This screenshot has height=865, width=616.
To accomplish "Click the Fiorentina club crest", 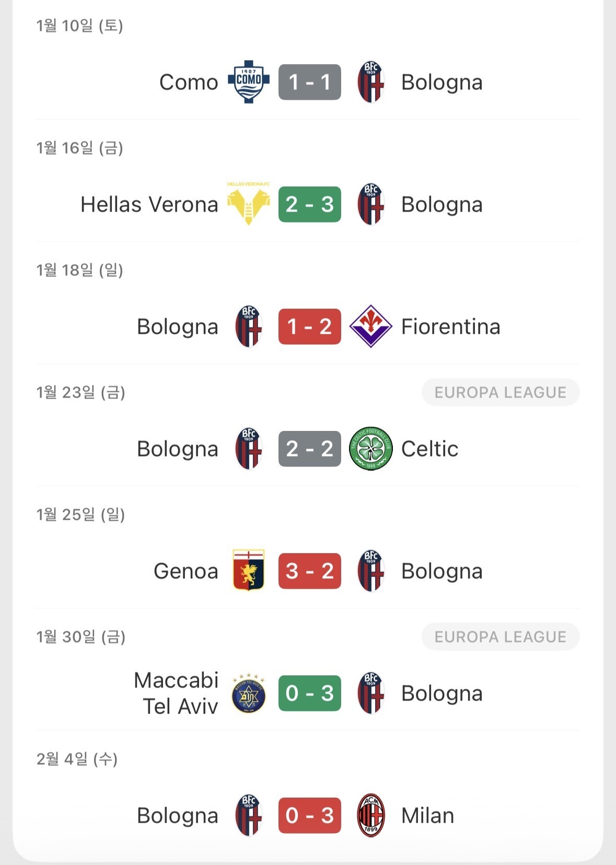I will (370, 326).
